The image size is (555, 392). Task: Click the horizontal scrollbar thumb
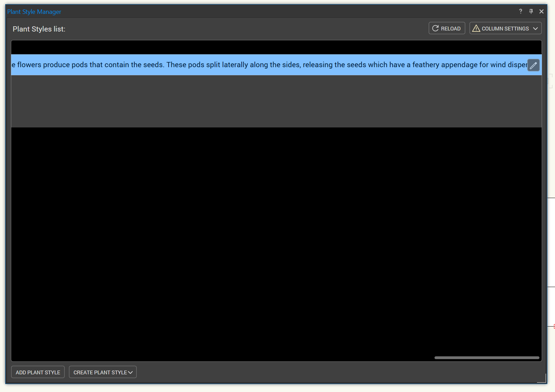click(486, 358)
